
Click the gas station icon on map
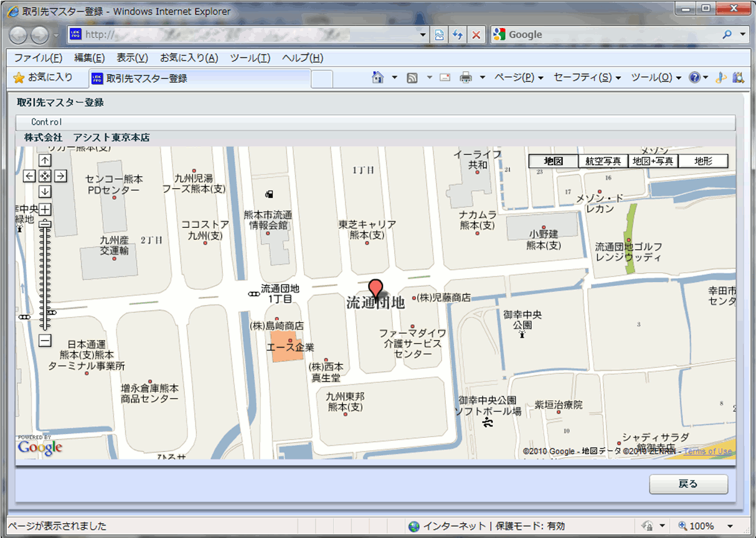[268, 194]
